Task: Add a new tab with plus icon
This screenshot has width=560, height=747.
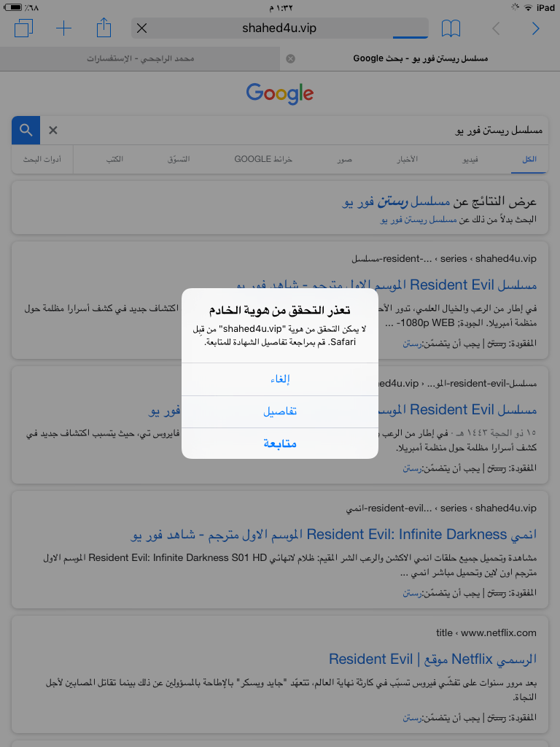Action: point(64,28)
